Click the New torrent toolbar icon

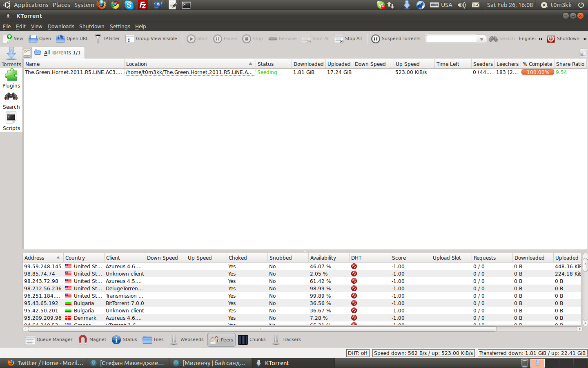tap(13, 39)
